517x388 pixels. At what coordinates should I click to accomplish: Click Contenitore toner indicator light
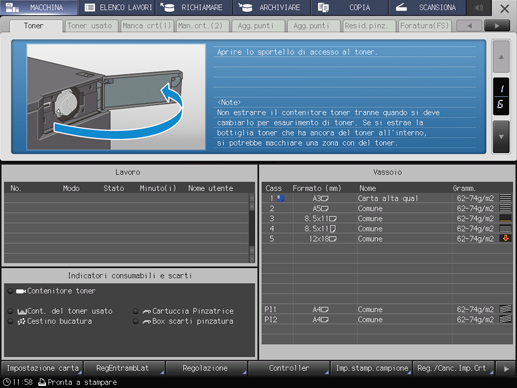[x=10, y=291]
